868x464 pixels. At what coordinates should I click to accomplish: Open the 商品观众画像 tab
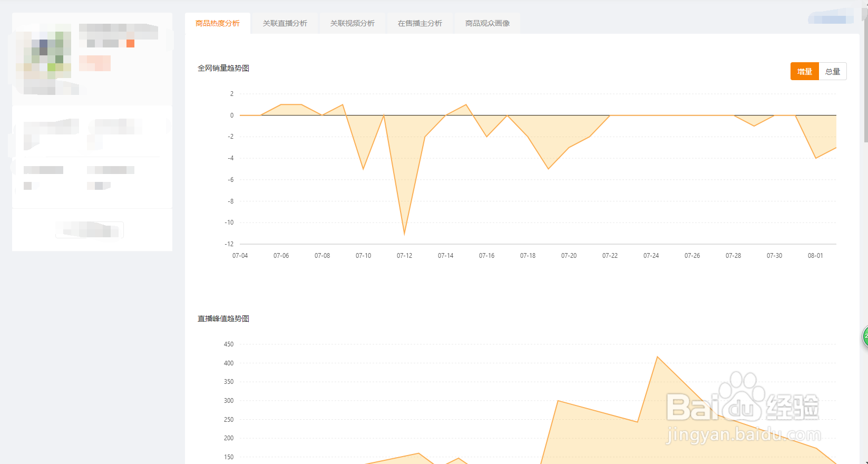[487, 23]
